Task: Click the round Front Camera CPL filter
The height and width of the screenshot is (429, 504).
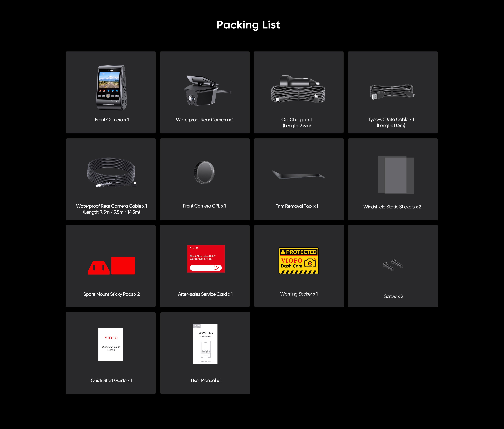Action: pyautogui.click(x=204, y=172)
